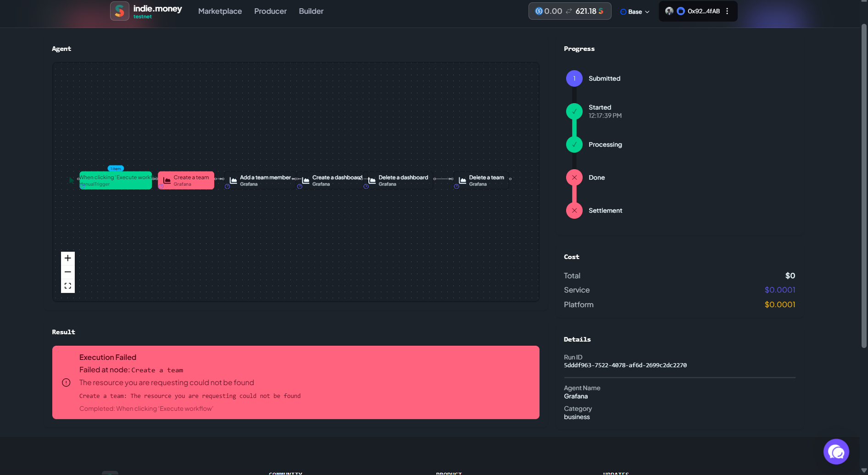Click the page vertical scrollbar thumb
Image resolution: width=868 pixels, height=475 pixels.
[x=864, y=186]
